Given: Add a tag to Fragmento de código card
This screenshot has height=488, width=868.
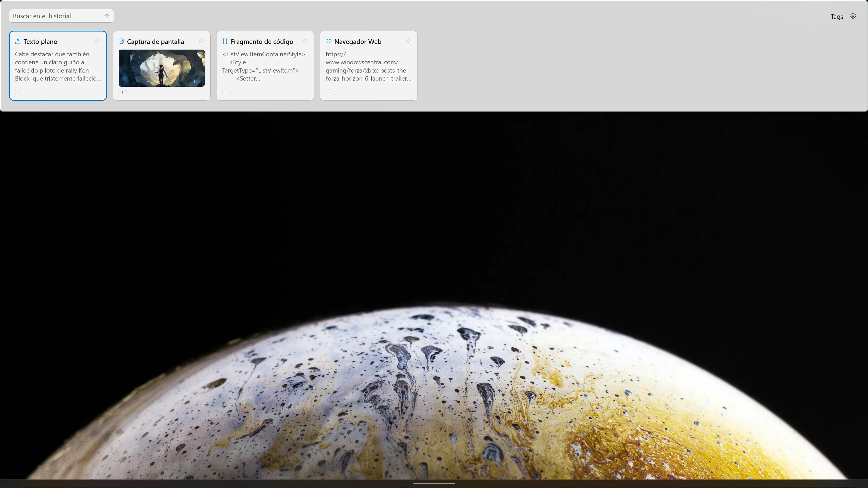Looking at the screenshot, I should [x=226, y=92].
